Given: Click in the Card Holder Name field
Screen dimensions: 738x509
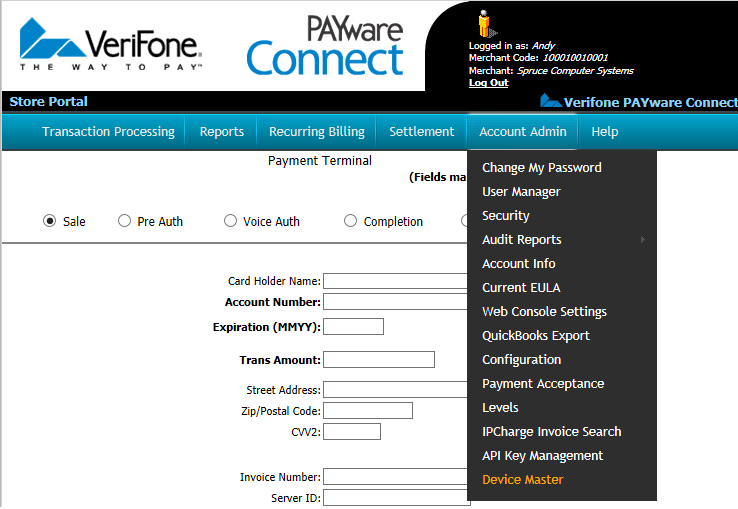Looking at the screenshot, I should [x=395, y=281].
